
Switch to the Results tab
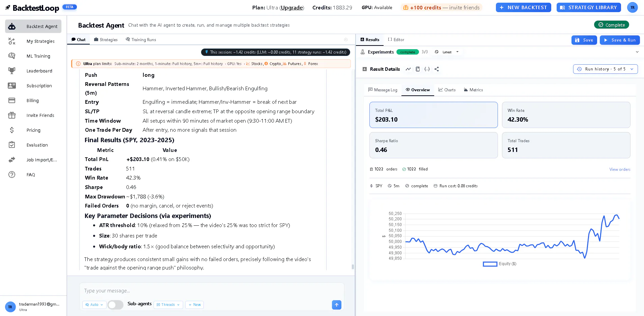pos(370,39)
